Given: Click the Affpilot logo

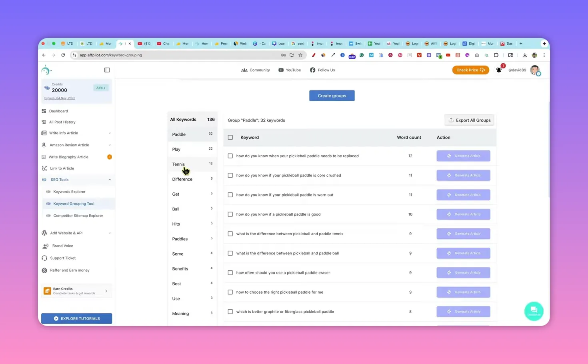Looking at the screenshot, I should click(x=46, y=70).
